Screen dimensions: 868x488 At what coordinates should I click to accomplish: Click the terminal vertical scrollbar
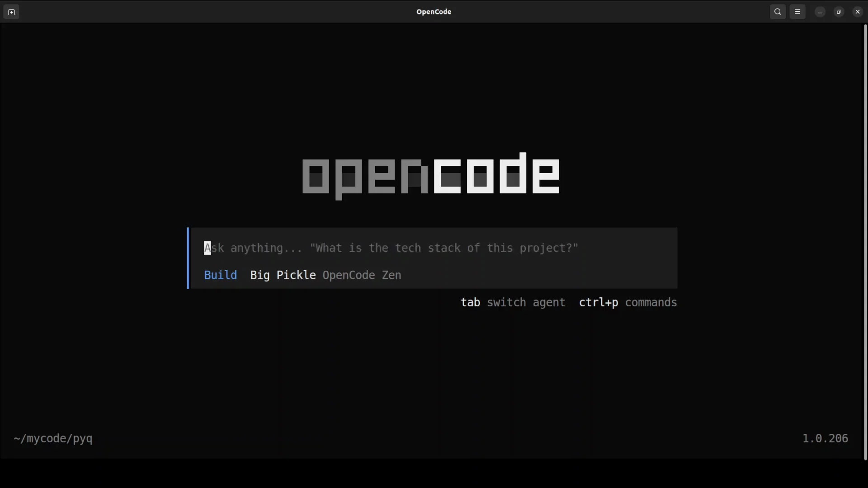click(x=865, y=242)
